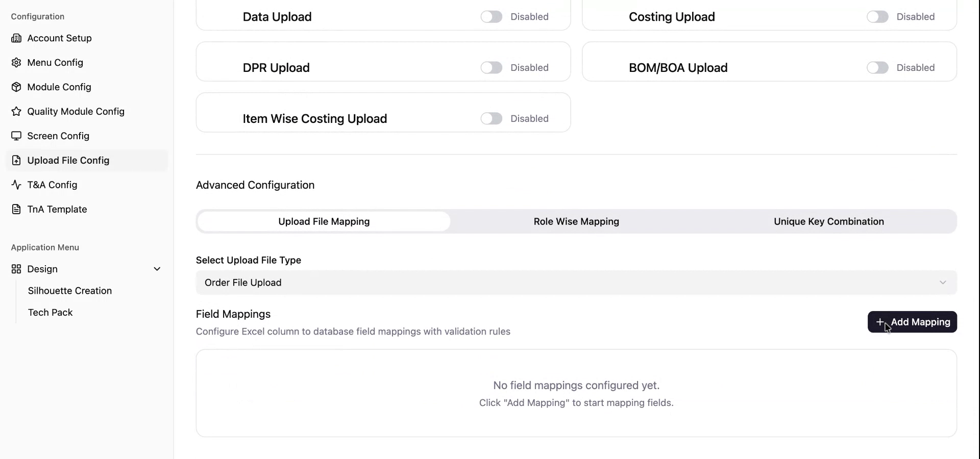Go to Tech Pack under Design

tap(50, 313)
